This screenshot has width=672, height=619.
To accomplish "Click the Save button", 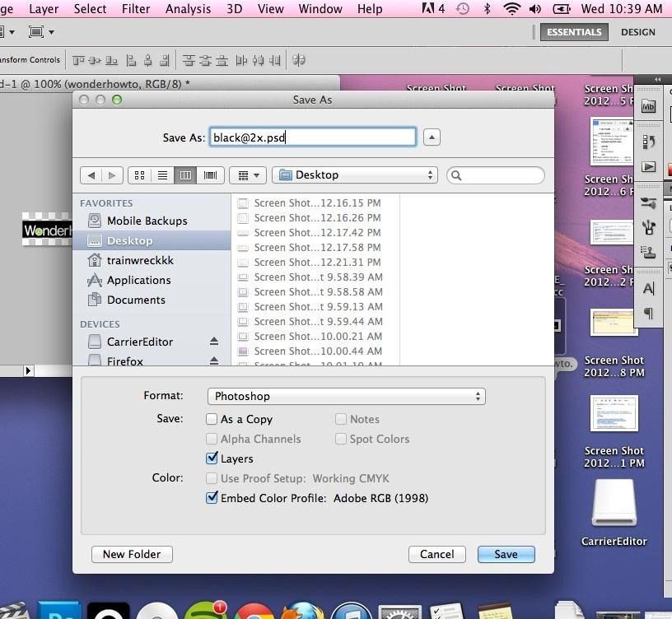I will point(506,554).
